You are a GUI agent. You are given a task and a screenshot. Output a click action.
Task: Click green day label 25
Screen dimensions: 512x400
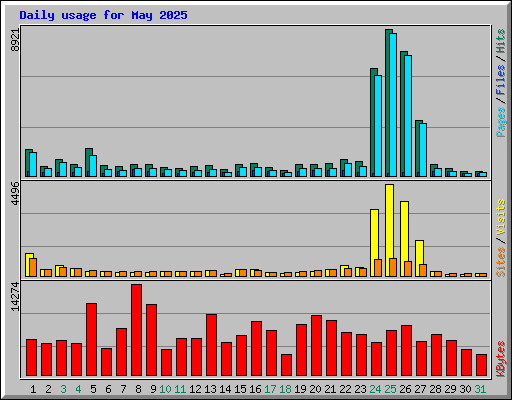tap(390, 389)
